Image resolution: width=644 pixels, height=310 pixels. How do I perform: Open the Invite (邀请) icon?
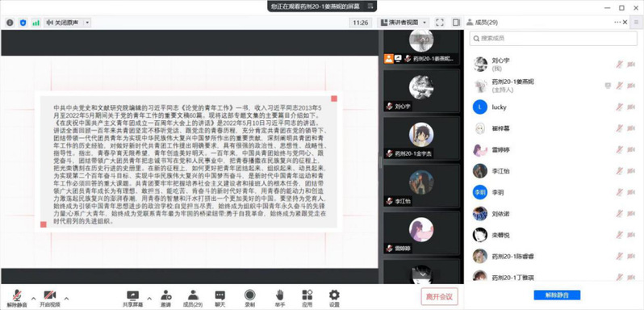pos(166,295)
